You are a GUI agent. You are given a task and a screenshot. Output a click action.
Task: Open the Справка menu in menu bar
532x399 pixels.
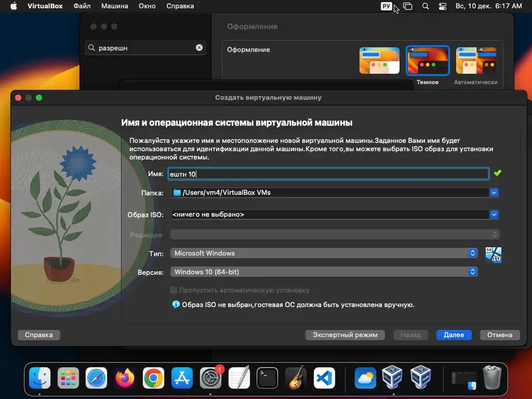[180, 6]
